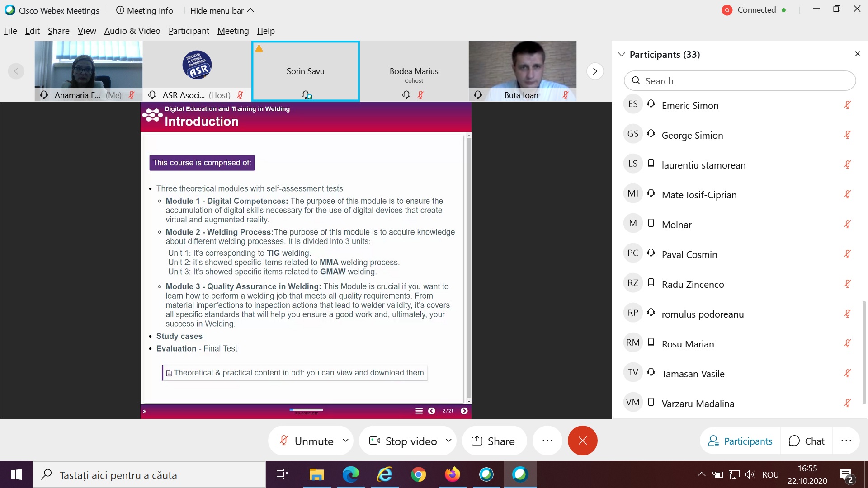Open audio options dropdown next to Unmute
Screen dimensions: 868x488
(x=346, y=440)
